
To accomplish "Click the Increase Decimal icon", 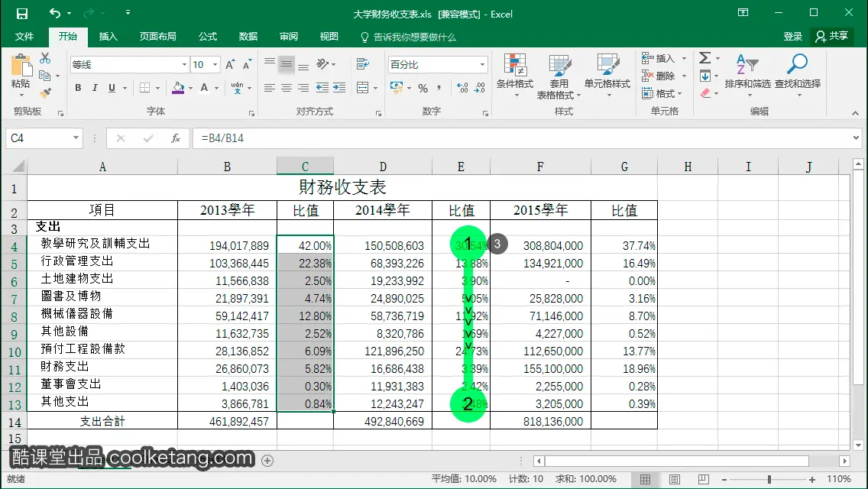I will pyautogui.click(x=462, y=88).
